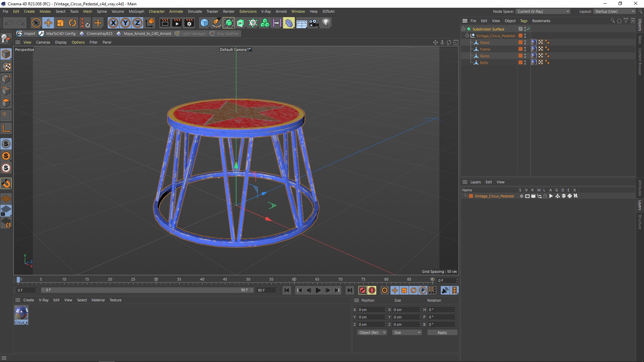Viewport: 644px width, 362px height.
Task: Click the viewport layout toggle icon
Action: click(456, 42)
